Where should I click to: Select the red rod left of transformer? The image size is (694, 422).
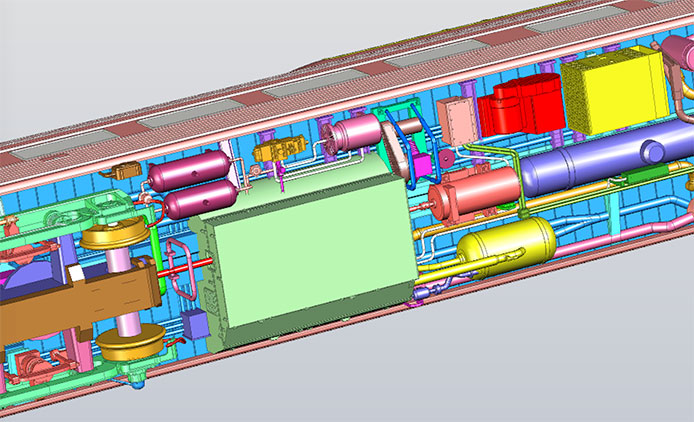[185, 268]
